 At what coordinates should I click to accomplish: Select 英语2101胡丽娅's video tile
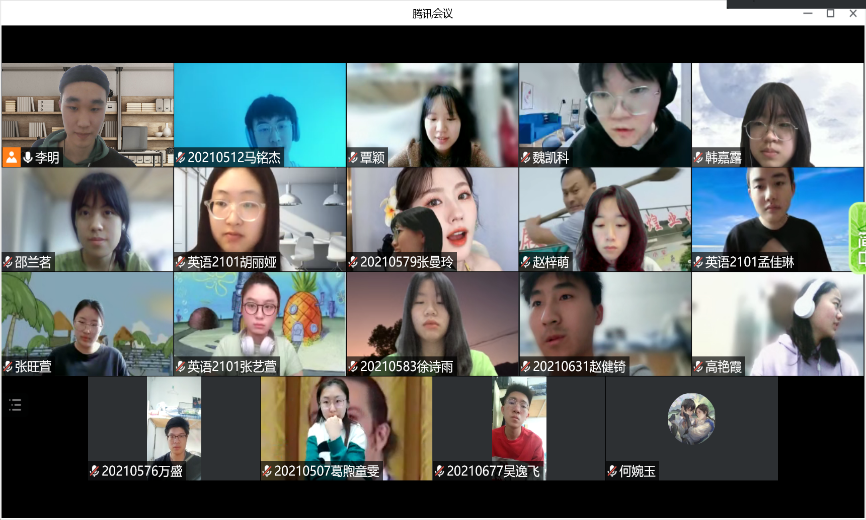point(260,215)
